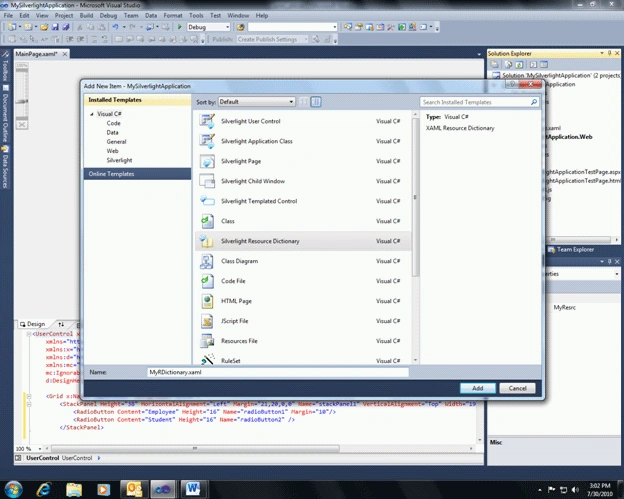624x499 pixels.
Task: Switch to the MainPage.xaml tab
Action: 37,54
